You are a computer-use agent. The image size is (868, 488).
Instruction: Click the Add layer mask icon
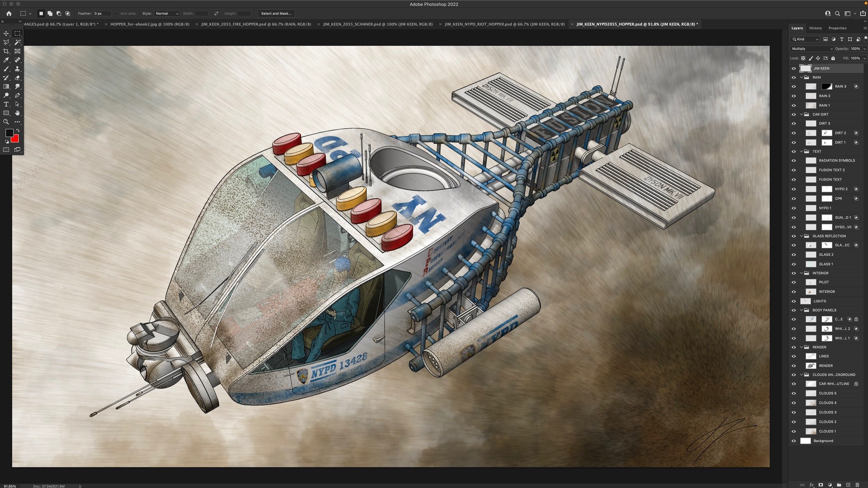point(820,485)
